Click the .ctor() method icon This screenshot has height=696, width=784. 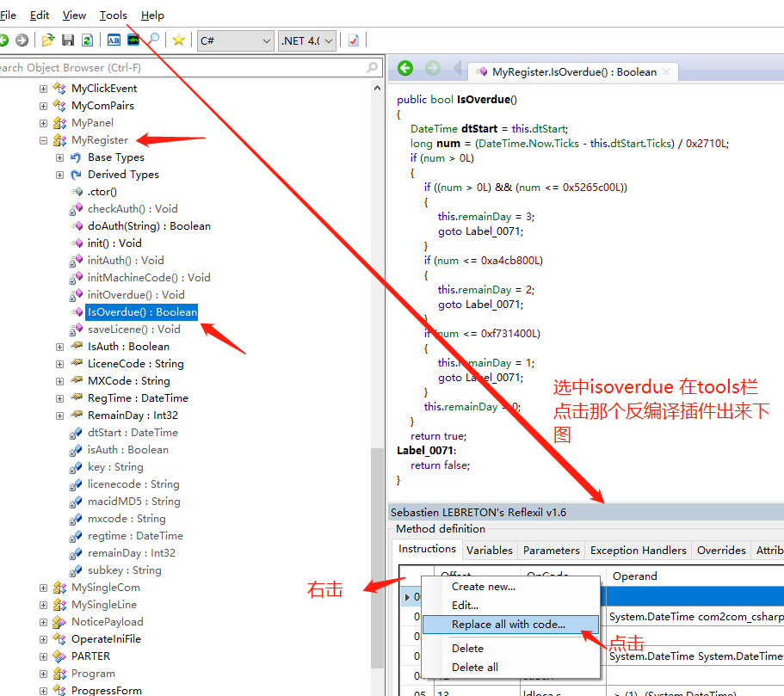tap(77, 192)
